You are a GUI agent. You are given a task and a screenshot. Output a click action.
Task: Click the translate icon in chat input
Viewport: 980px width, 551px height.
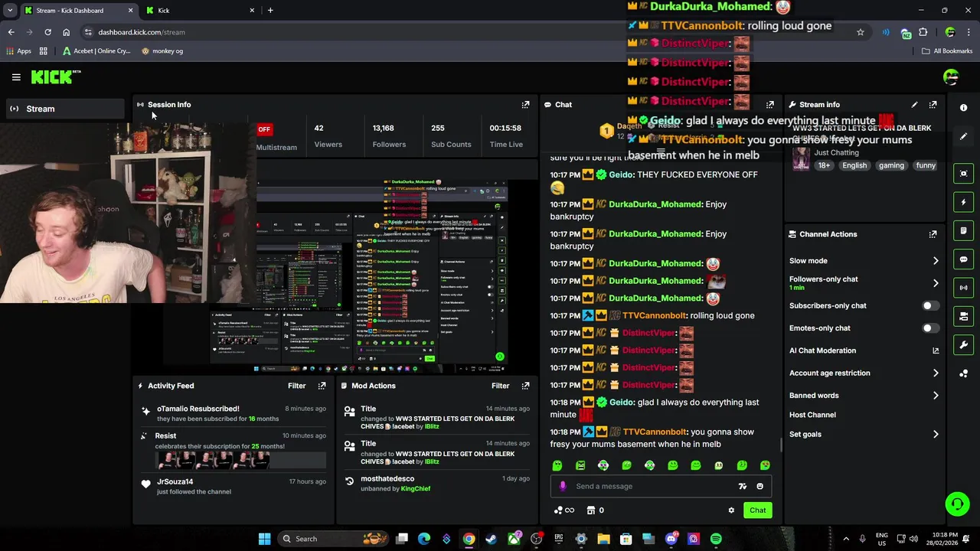point(742,486)
